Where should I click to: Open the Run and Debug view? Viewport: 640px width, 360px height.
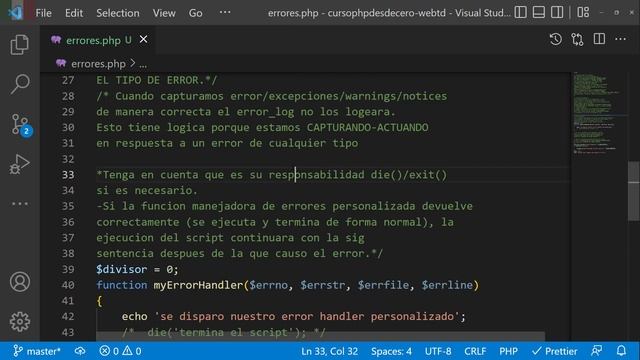(19, 164)
